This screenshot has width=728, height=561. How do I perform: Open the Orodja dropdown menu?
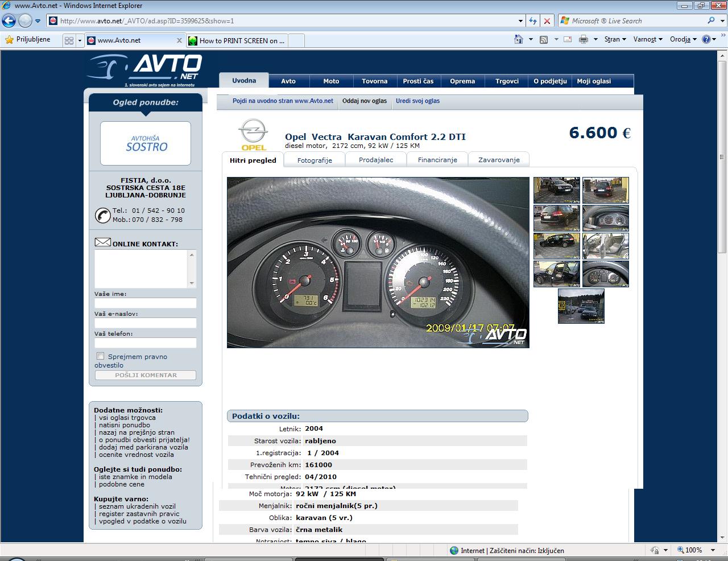point(683,39)
